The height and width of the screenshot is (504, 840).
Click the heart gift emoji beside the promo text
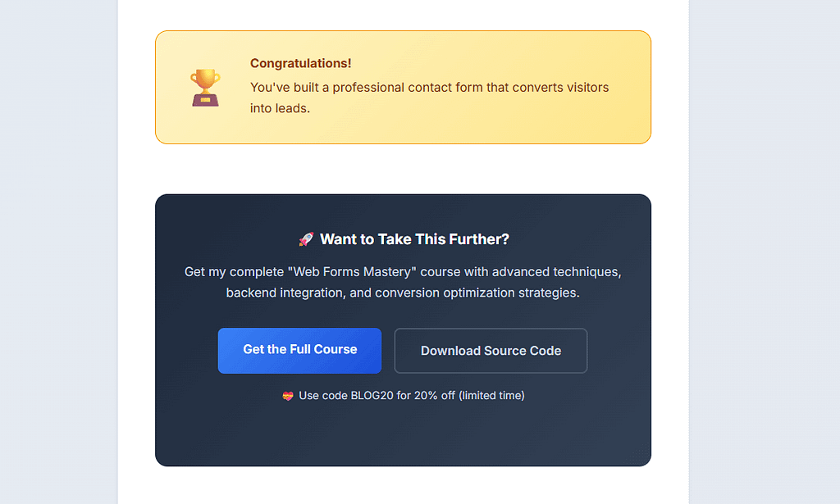click(286, 395)
